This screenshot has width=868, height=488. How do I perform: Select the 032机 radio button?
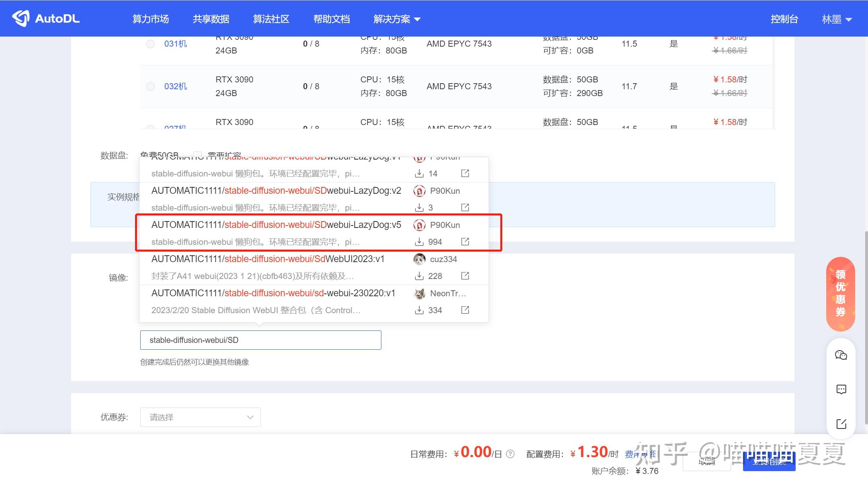coord(150,86)
